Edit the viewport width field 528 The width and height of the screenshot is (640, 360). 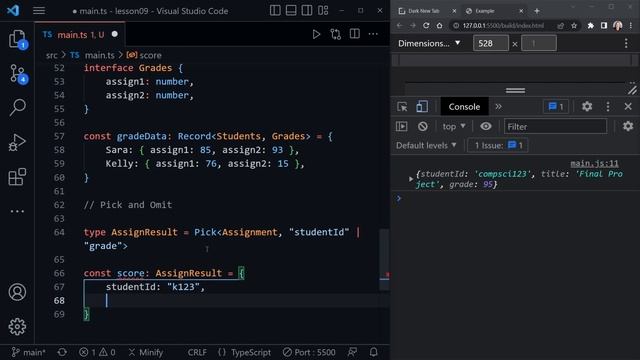pos(491,43)
